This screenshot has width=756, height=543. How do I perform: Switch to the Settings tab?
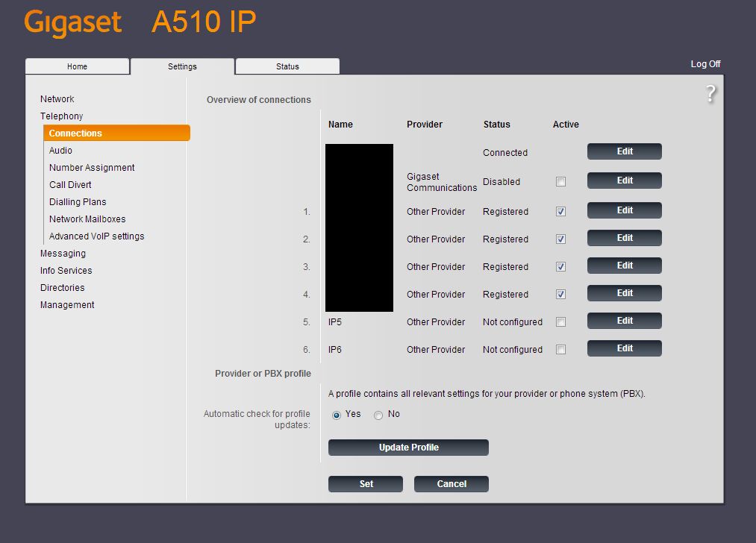(182, 66)
